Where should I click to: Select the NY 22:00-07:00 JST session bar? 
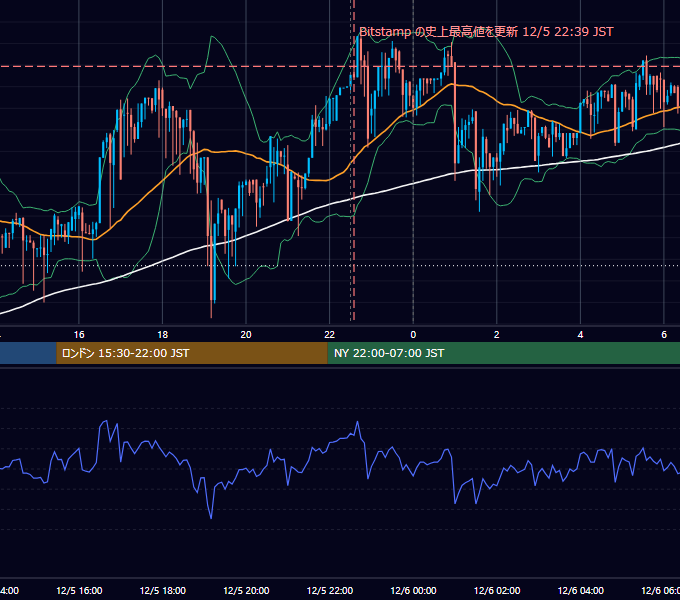pyautogui.click(x=503, y=353)
